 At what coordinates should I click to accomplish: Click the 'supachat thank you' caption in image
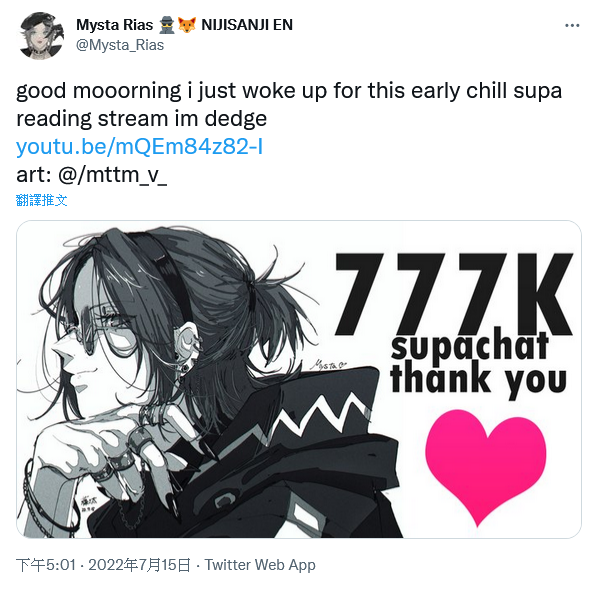click(x=478, y=363)
